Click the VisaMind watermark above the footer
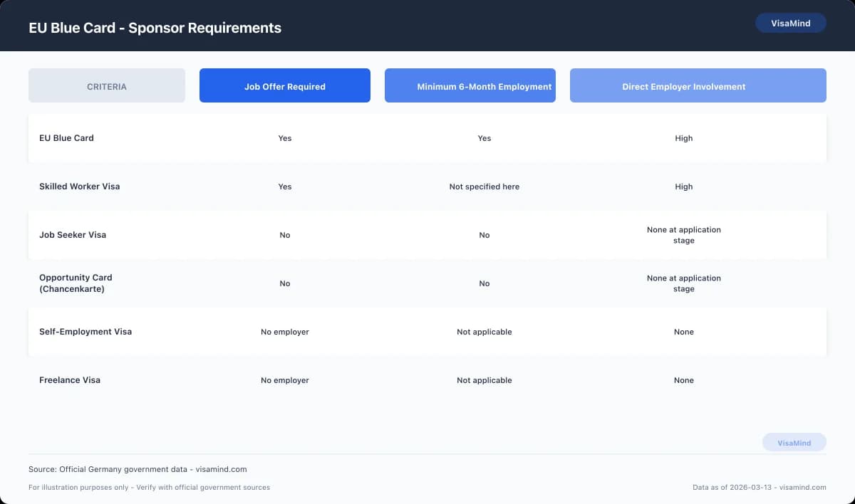The width and height of the screenshot is (855, 504). 794,442
